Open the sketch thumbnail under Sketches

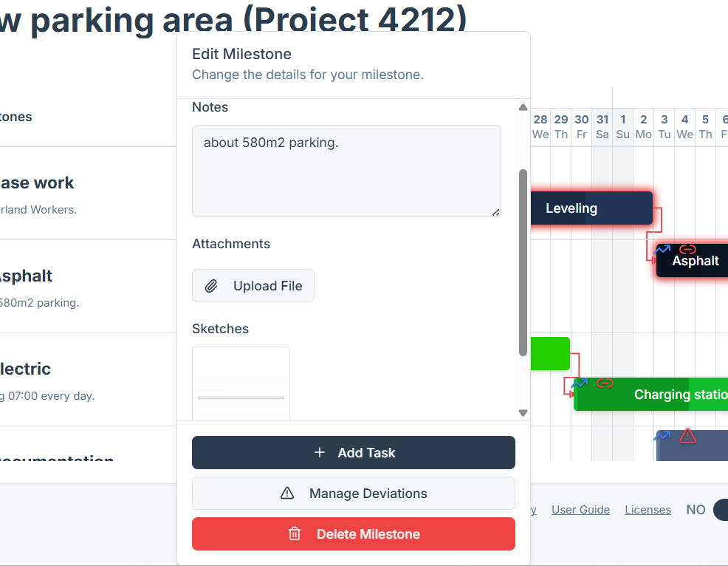[241, 383]
